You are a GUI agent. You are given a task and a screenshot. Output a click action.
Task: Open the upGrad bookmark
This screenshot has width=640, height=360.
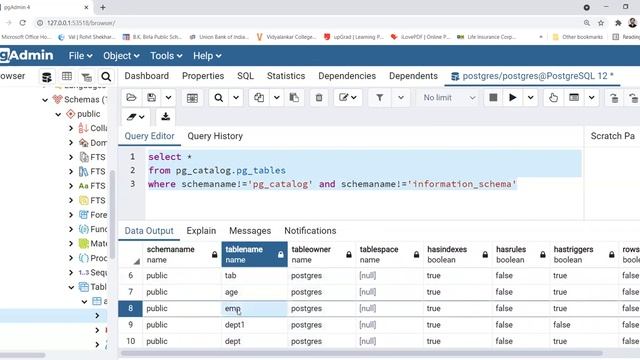tap(353, 37)
